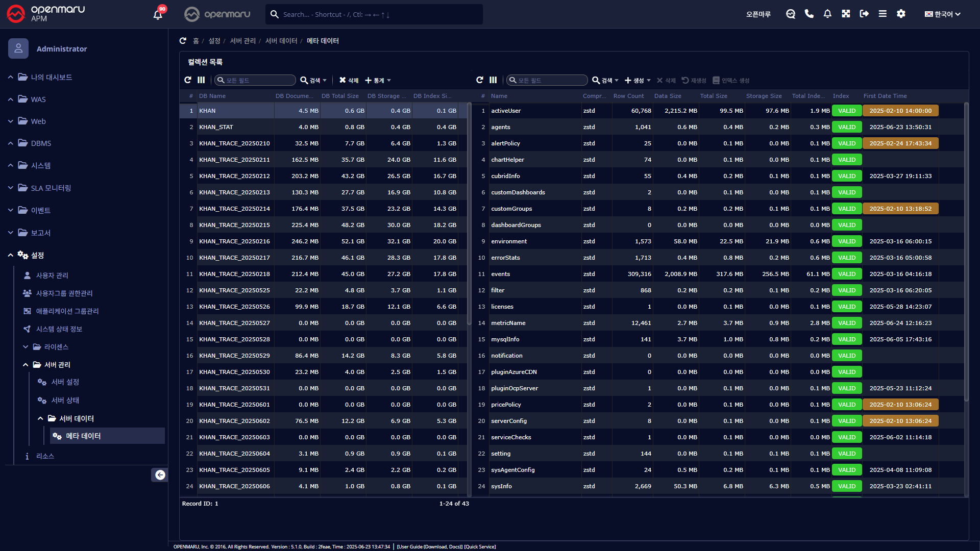Click the phone contact icon
Screen dimensions: 980x551
point(809,14)
